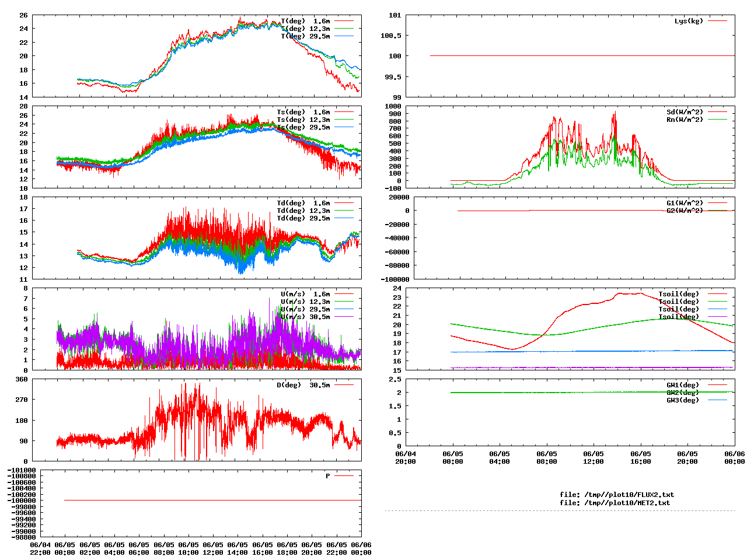Screen dimensions: 747x560
Task: Select the D(deg) 30.5m wind direction label
Action: (303, 385)
